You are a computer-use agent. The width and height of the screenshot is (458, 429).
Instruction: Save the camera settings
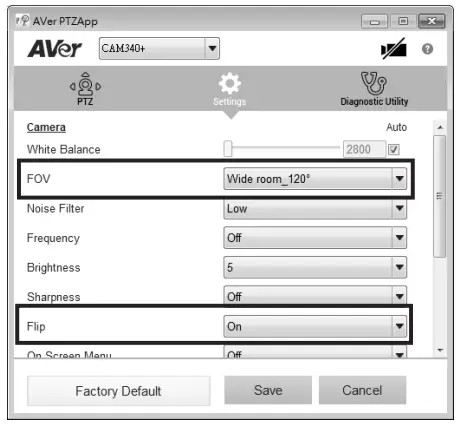268,390
